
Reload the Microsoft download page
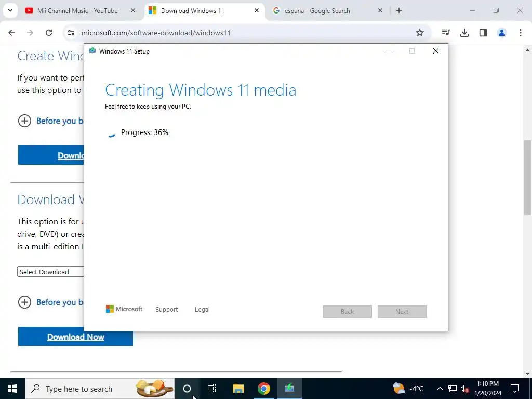click(x=49, y=33)
